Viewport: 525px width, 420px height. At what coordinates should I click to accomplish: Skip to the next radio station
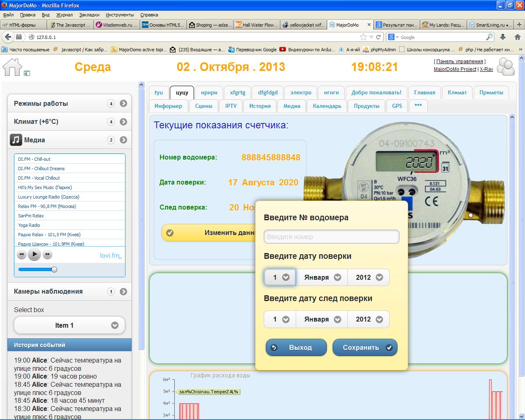point(48,255)
